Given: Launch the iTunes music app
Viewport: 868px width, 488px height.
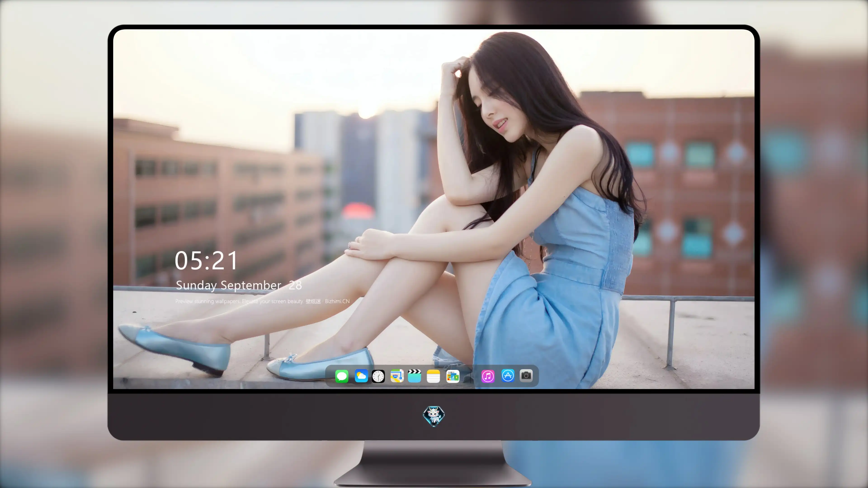Looking at the screenshot, I should [x=488, y=376].
